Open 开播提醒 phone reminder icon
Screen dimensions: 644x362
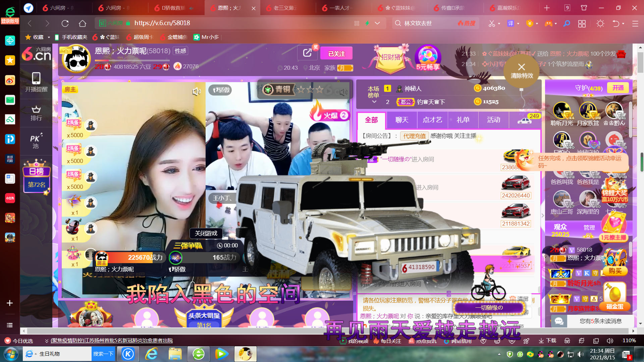coord(36,82)
